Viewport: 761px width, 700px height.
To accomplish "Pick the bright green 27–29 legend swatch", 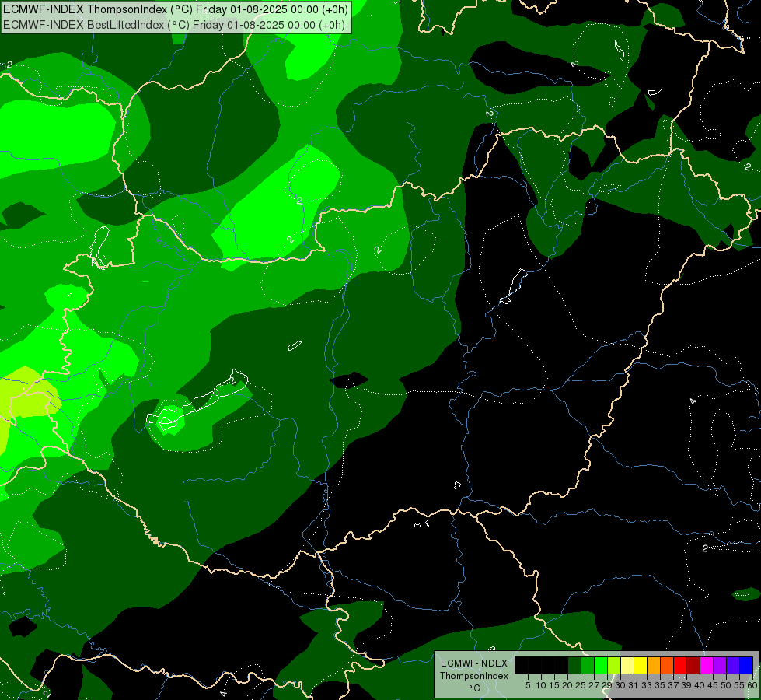I will click(601, 665).
